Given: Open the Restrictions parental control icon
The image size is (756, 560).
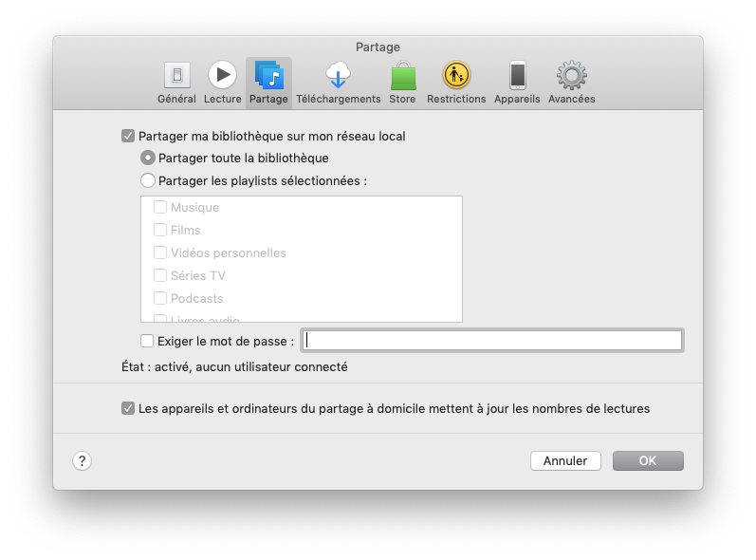Looking at the screenshot, I should [456, 75].
